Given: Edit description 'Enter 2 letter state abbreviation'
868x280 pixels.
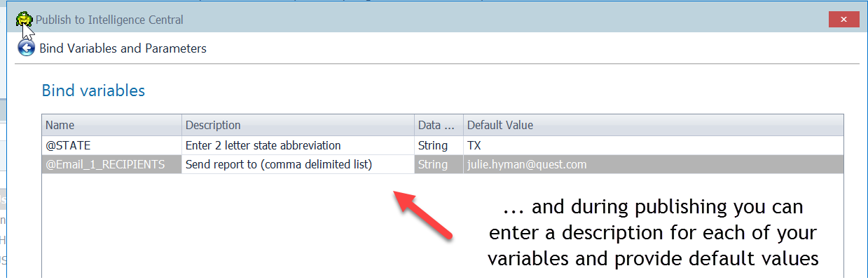Looking at the screenshot, I should [x=298, y=145].
